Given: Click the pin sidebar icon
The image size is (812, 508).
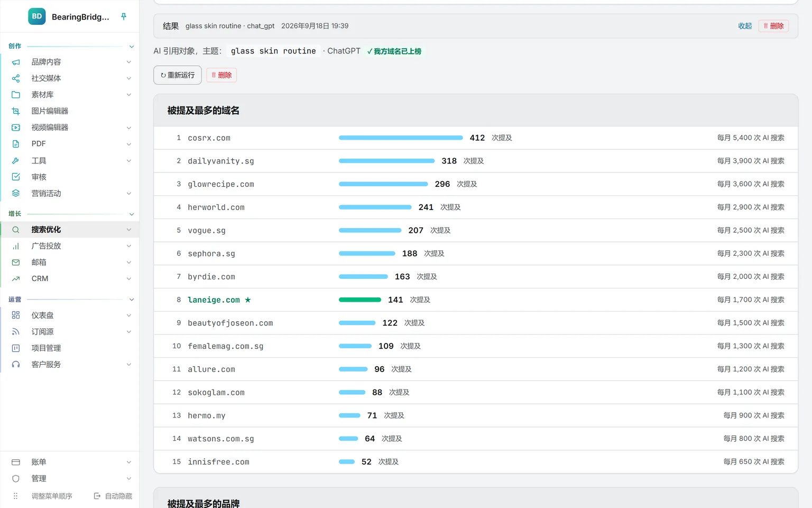Looking at the screenshot, I should tap(124, 16).
